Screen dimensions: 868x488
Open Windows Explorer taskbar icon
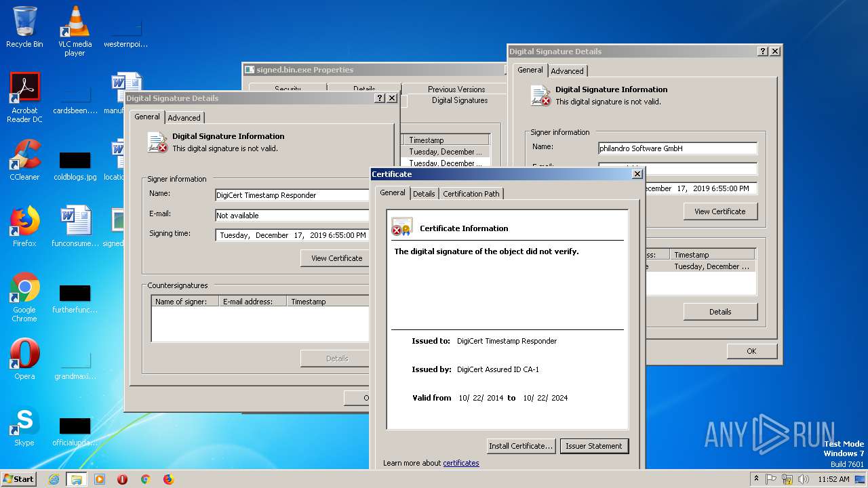(77, 479)
